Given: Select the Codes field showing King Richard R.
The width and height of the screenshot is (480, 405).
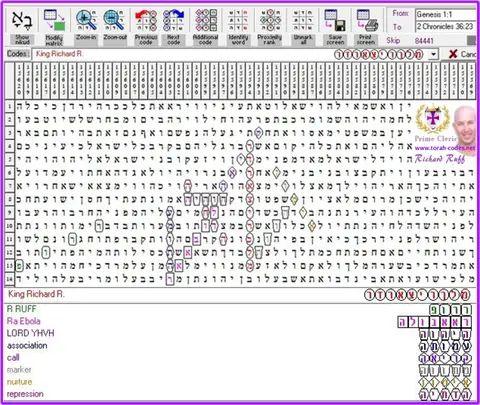Looking at the screenshot, I should [230, 54].
